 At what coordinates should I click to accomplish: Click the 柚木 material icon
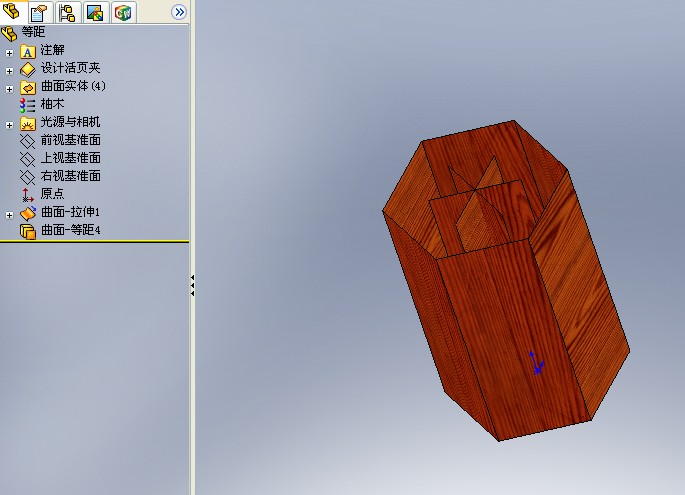point(28,106)
